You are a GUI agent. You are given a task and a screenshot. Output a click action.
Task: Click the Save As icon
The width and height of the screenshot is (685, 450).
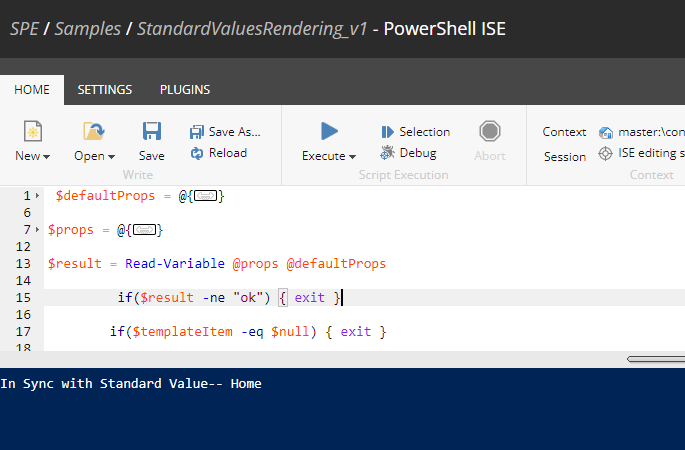click(x=197, y=132)
